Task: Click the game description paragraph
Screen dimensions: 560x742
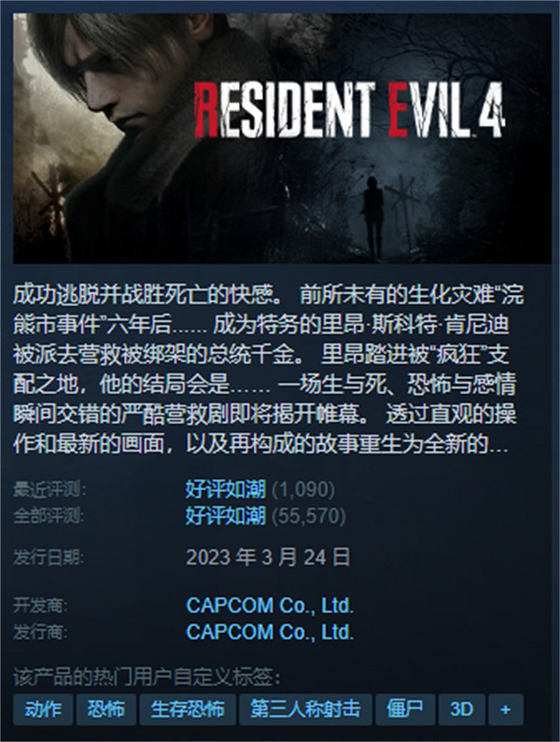Action: click(x=269, y=369)
